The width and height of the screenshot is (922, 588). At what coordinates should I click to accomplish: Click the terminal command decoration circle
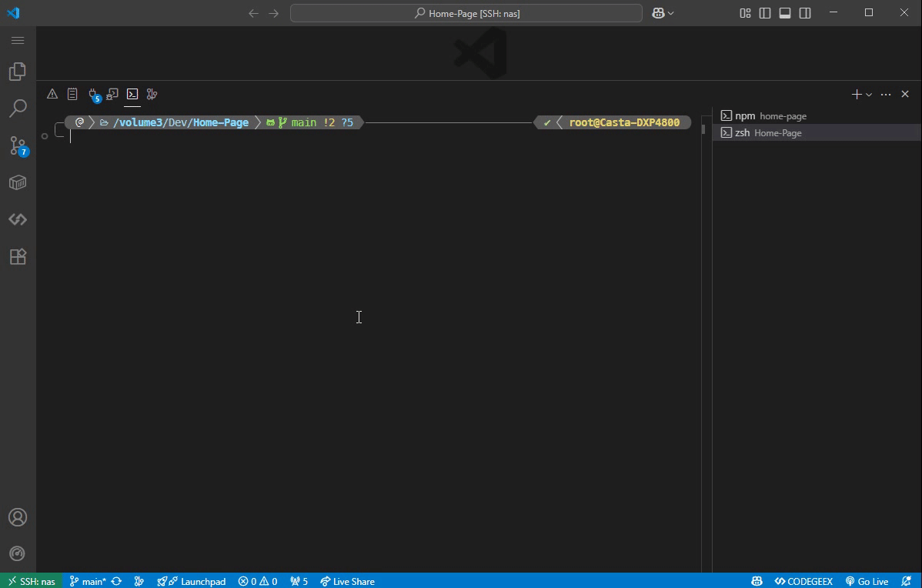[45, 136]
